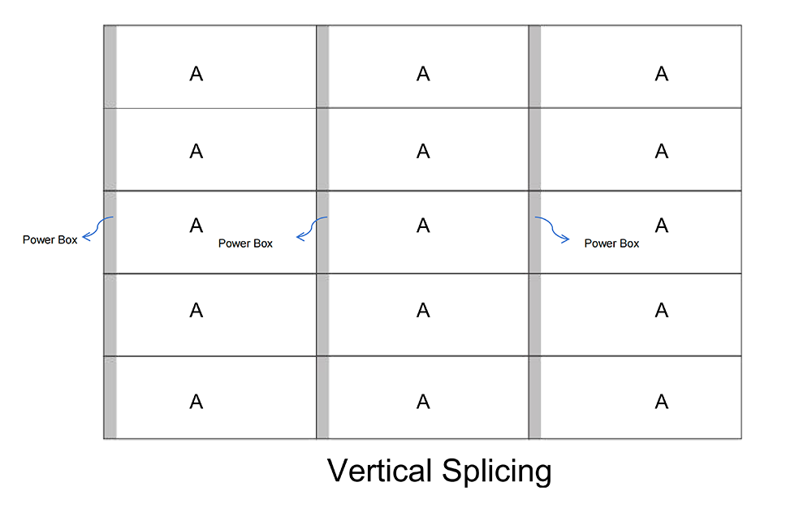Click the A in the top-right panel
Image resolution: width=812 pixels, height=508 pixels.
(662, 74)
